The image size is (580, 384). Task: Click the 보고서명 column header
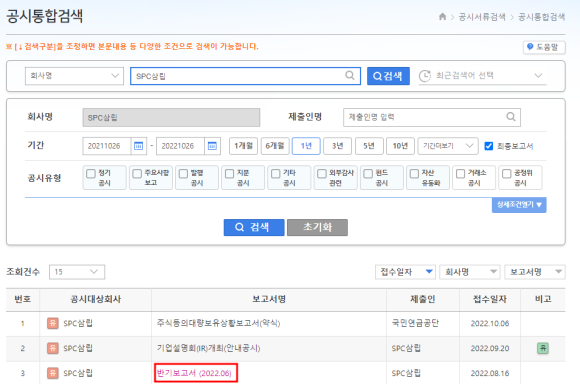coord(269,299)
